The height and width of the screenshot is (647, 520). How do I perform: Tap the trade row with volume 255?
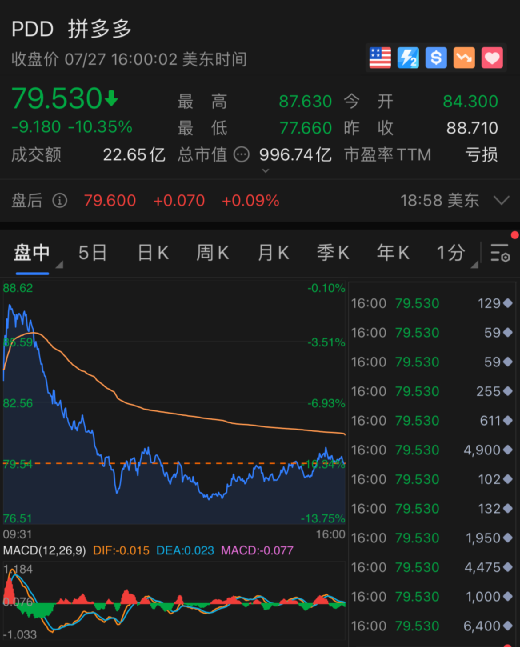432,392
